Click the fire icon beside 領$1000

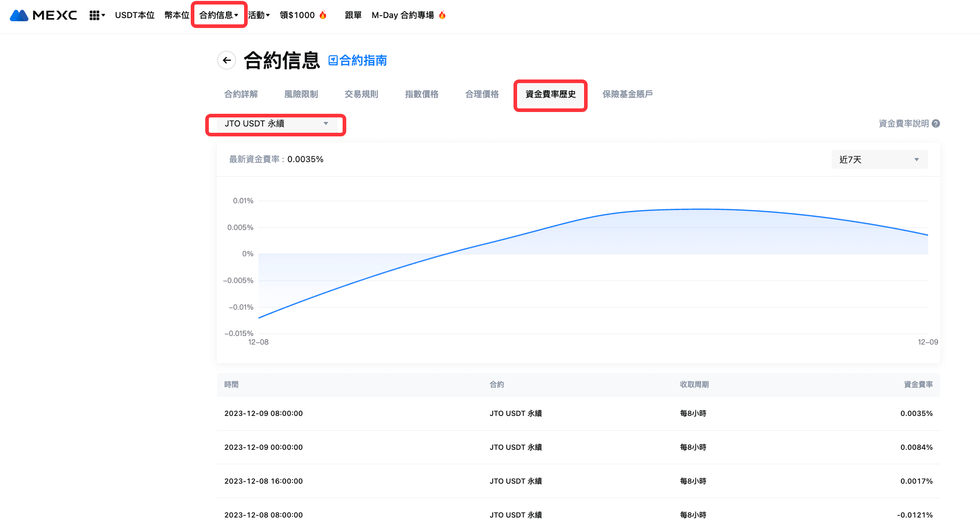323,15
